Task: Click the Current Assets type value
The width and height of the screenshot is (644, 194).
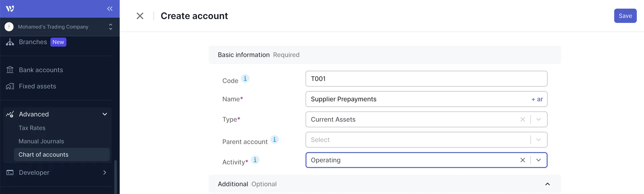Action: pyautogui.click(x=333, y=119)
